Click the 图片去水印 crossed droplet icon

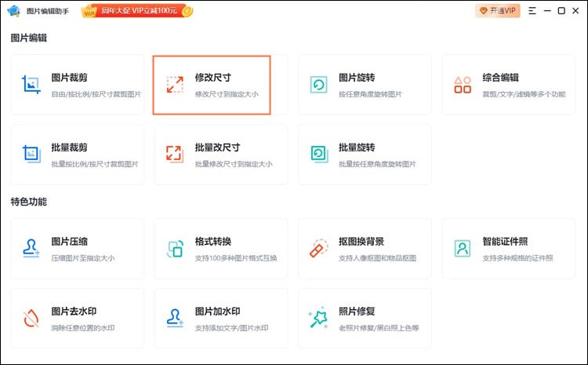(x=31, y=319)
